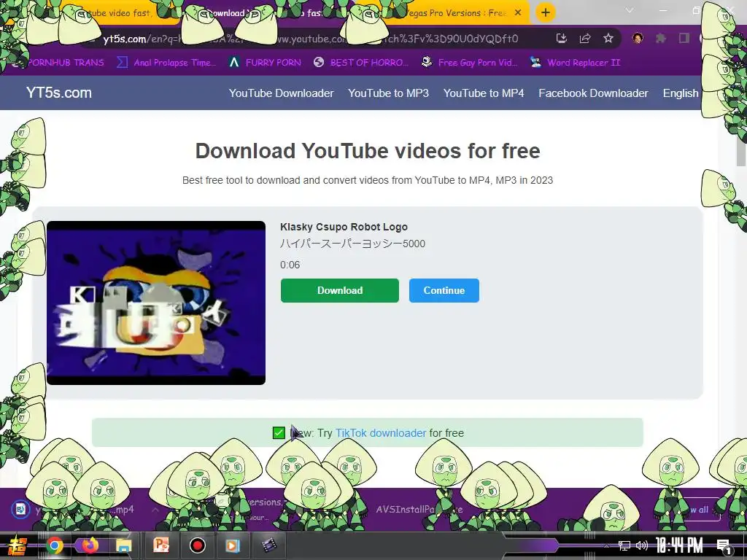Open the tab search chevron in title bar
747x560 pixels.
point(630,10)
